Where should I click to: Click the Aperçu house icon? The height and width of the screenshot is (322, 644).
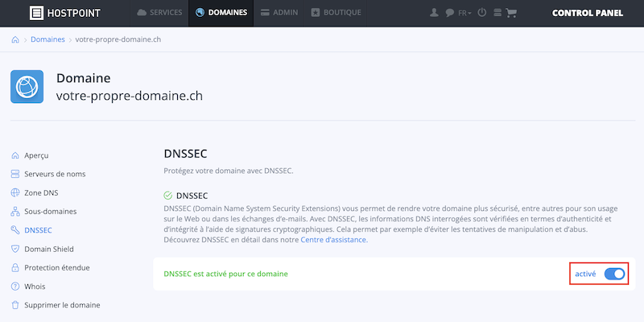pos(15,155)
